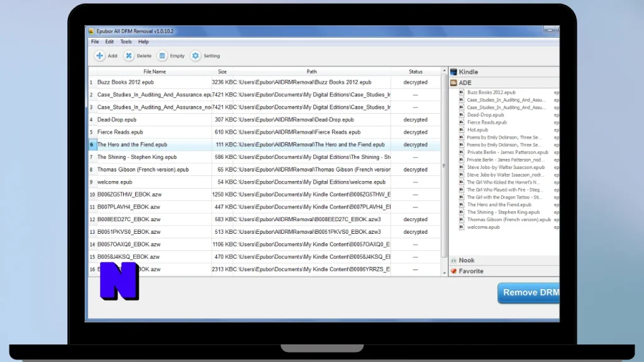The image size is (644, 362).
Task: Click the Remove DRM button
Action: coord(528,293)
